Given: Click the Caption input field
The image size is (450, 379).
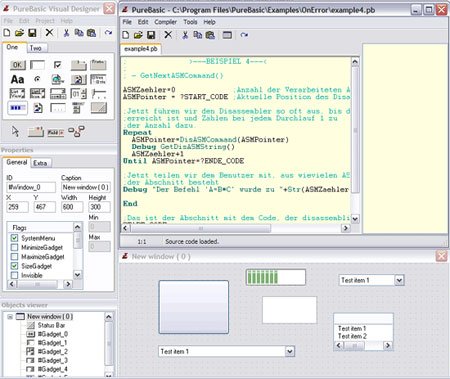Looking at the screenshot, I should click(x=85, y=187).
